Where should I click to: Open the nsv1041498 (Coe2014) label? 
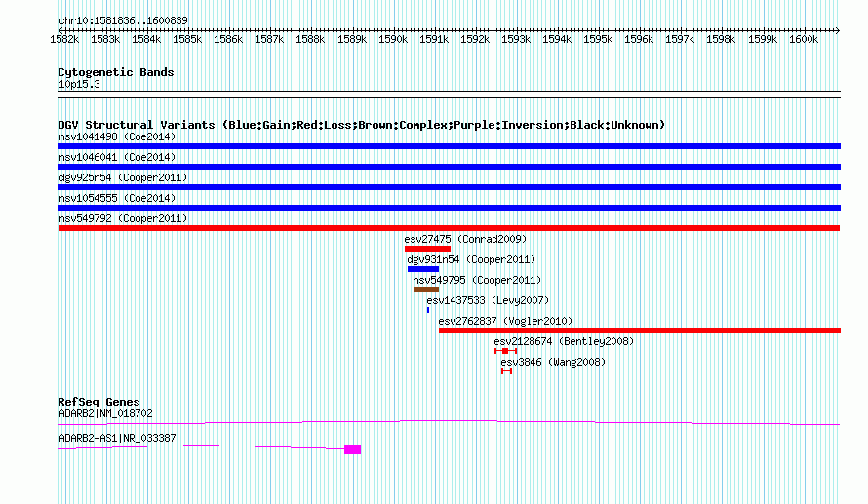[x=117, y=136]
